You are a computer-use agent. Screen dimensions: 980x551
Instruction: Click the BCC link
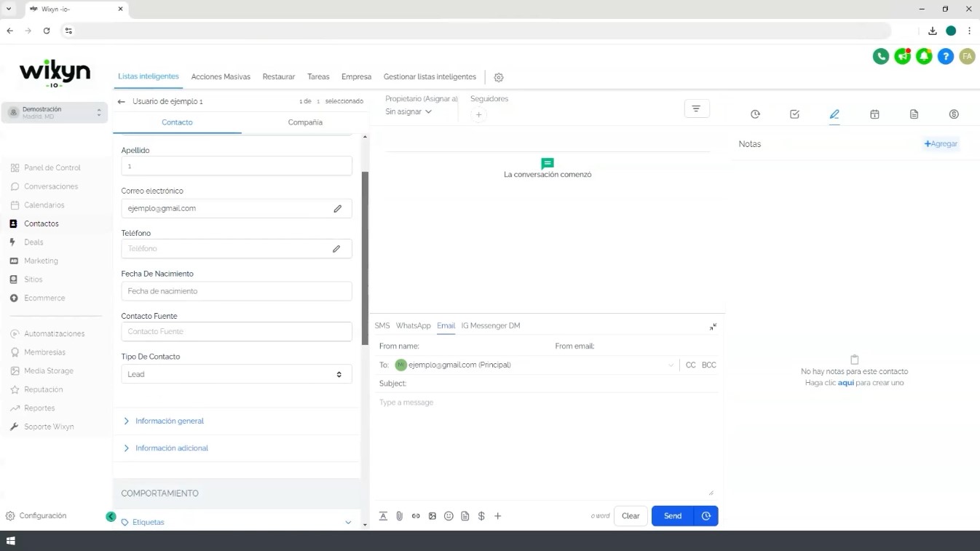tap(709, 365)
